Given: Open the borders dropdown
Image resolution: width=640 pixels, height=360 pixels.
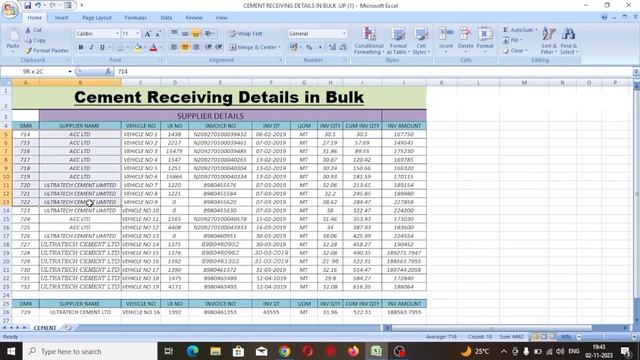Looking at the screenshot, I should 127,48.
